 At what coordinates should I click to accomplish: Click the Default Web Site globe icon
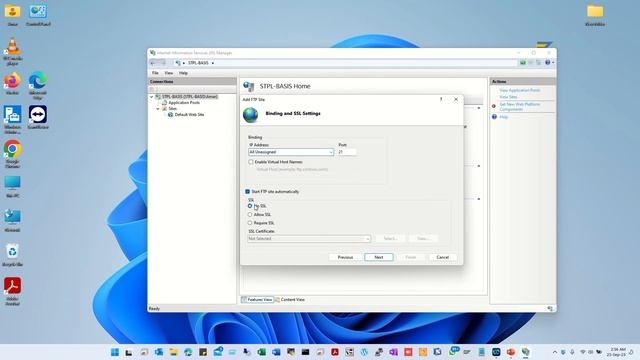point(171,115)
